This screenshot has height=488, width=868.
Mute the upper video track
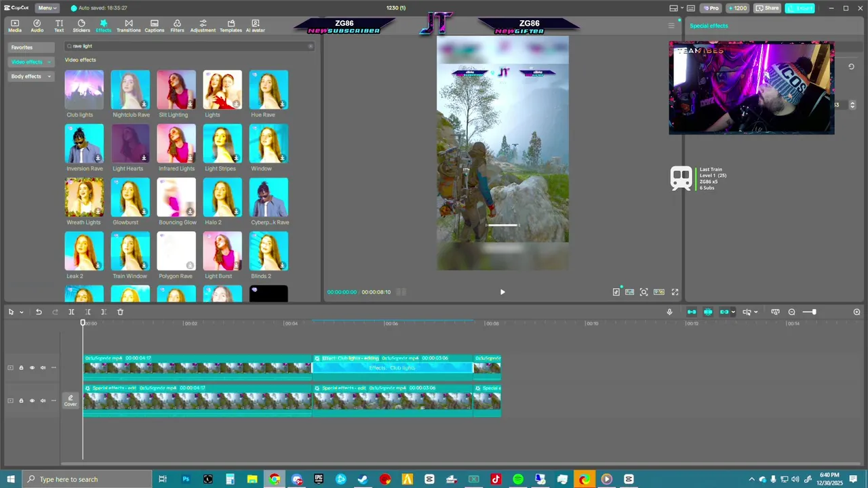tap(43, 368)
